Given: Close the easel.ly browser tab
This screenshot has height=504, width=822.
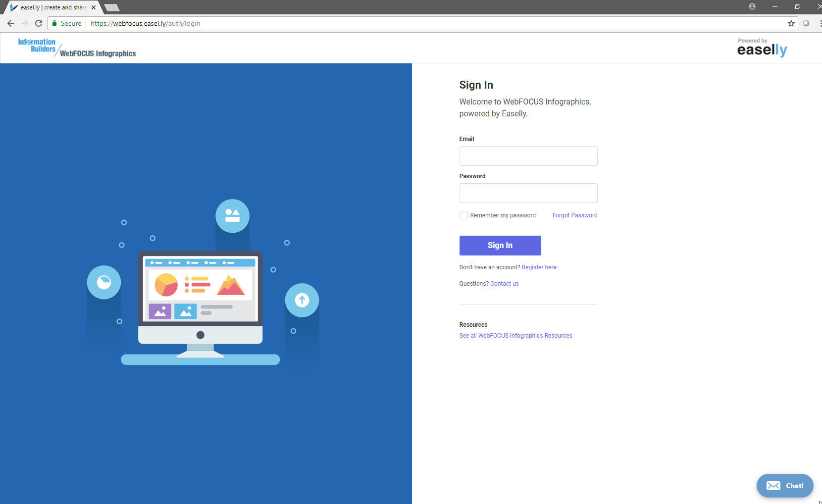Looking at the screenshot, I should [94, 7].
